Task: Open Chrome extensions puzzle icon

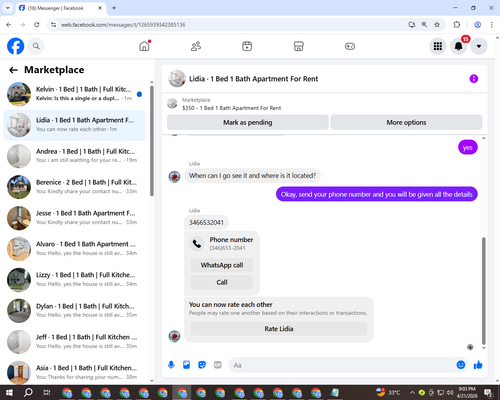Action: point(457,25)
